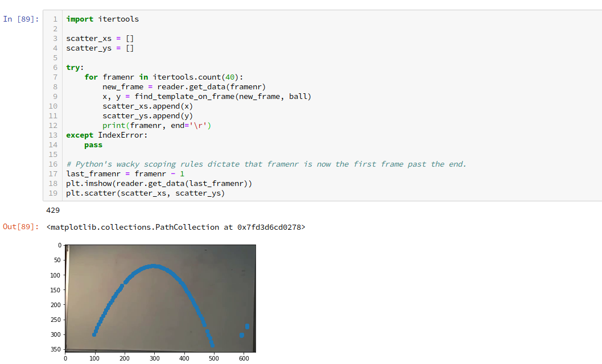The height and width of the screenshot is (364, 602).
Task: Click the scatter_xs.append(x) line
Action: [147, 106]
